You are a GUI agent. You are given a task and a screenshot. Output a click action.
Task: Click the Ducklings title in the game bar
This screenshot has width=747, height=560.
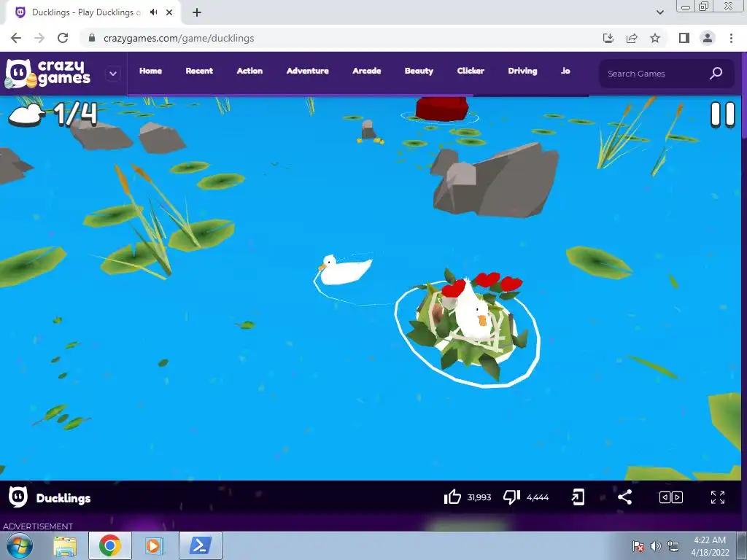click(63, 498)
